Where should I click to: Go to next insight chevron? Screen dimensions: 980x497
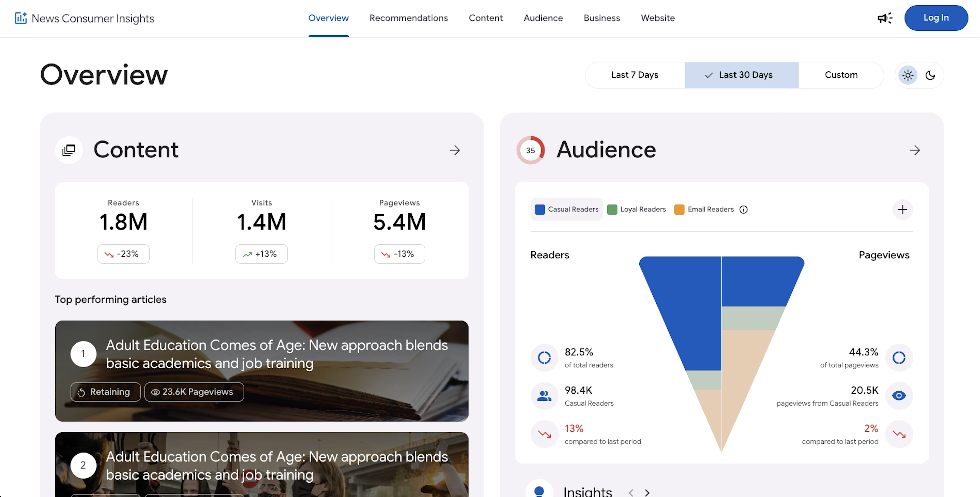tap(647, 492)
